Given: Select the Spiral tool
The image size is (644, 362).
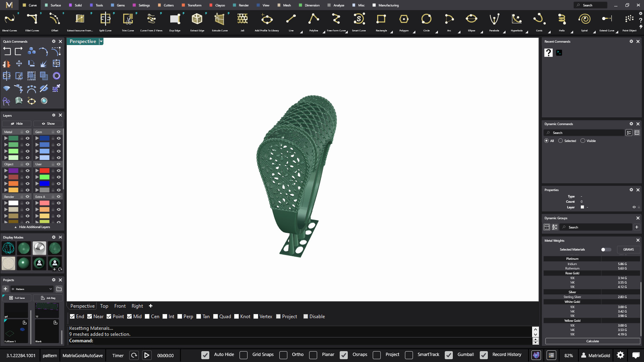Looking at the screenshot, I should pos(584,22).
